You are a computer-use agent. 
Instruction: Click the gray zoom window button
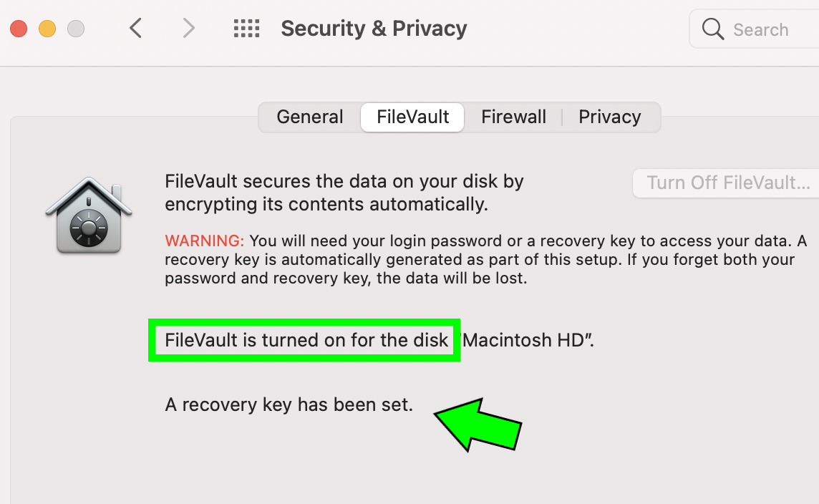pyautogui.click(x=76, y=29)
